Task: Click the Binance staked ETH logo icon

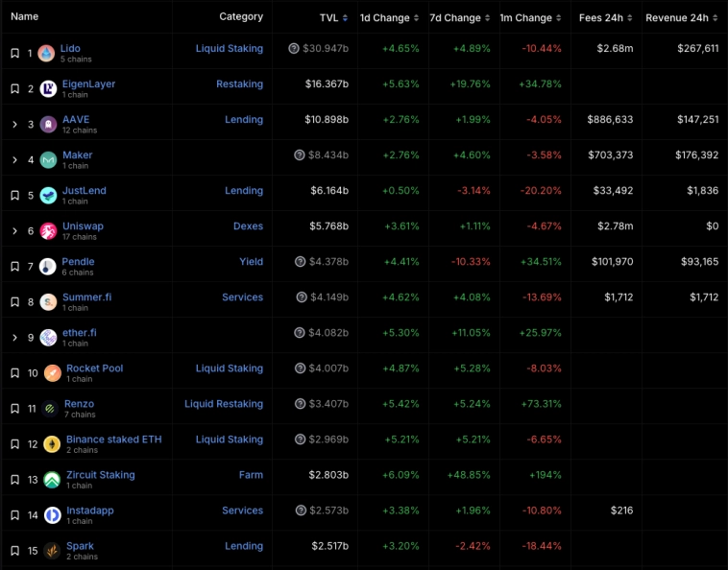Action: [x=52, y=444]
